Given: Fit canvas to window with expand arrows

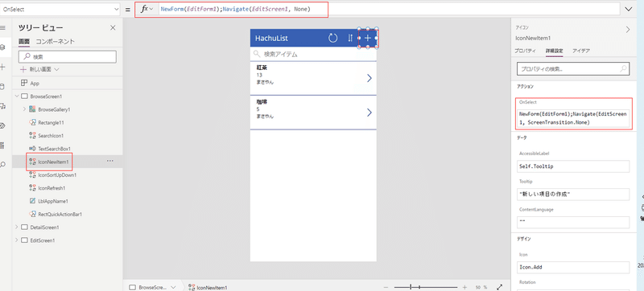Looking at the screenshot, I should tap(500, 287).
